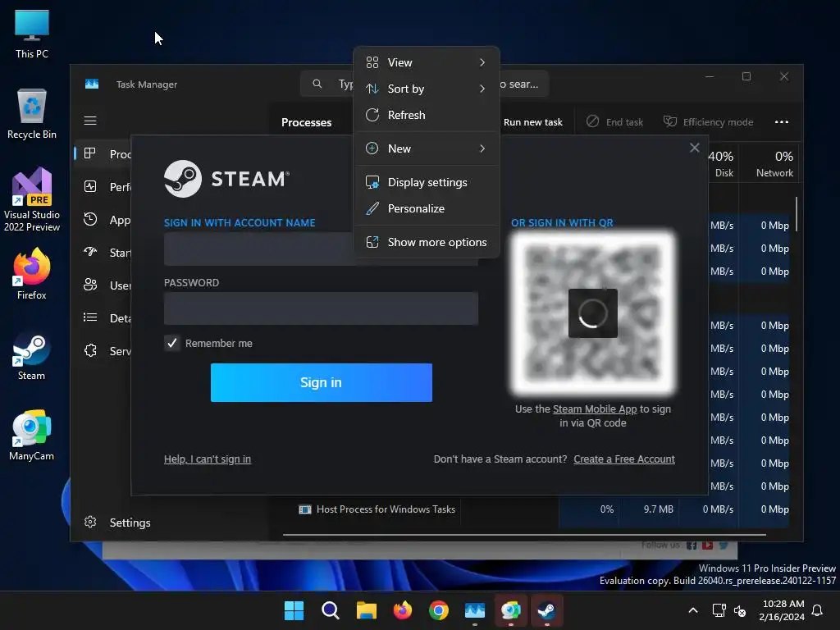Expand the New submenu in context menu

427,148
